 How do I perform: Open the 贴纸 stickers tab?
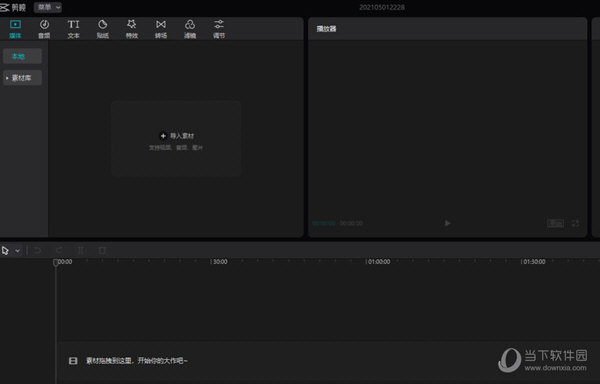103,29
